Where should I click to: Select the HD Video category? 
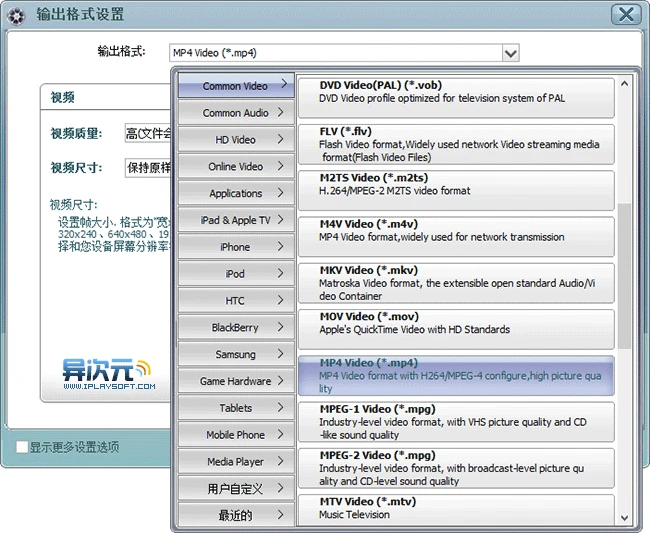(236, 140)
